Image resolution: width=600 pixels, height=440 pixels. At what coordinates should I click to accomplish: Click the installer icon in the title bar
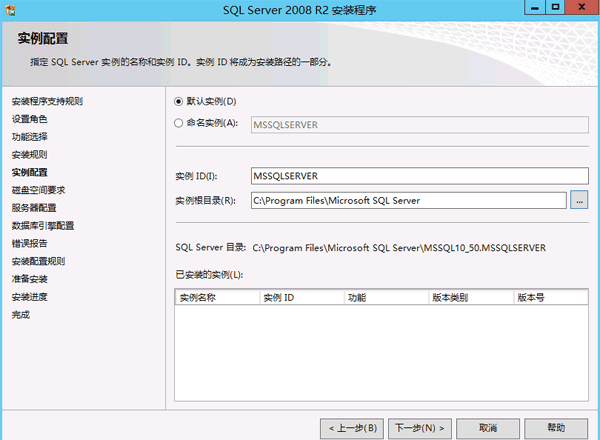point(10,10)
